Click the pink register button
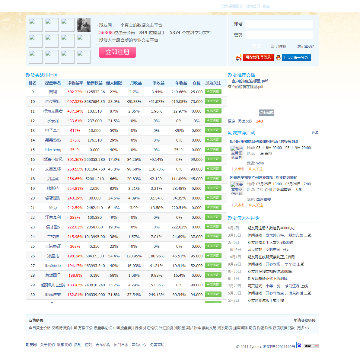Image resolution: width=360 pixels, height=360 pixels. 117,52
